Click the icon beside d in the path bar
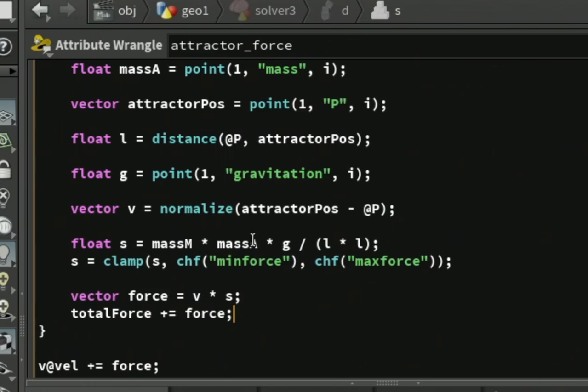 (326, 11)
